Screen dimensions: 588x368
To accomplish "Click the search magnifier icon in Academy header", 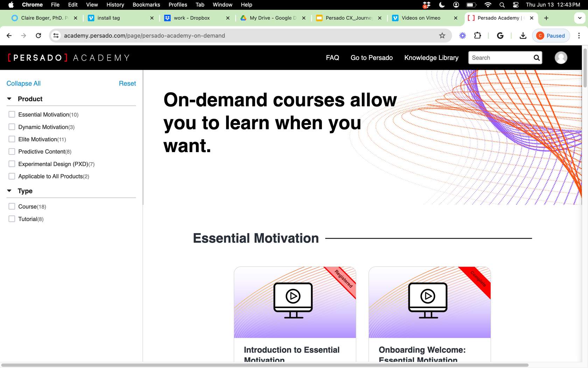I will (536, 58).
